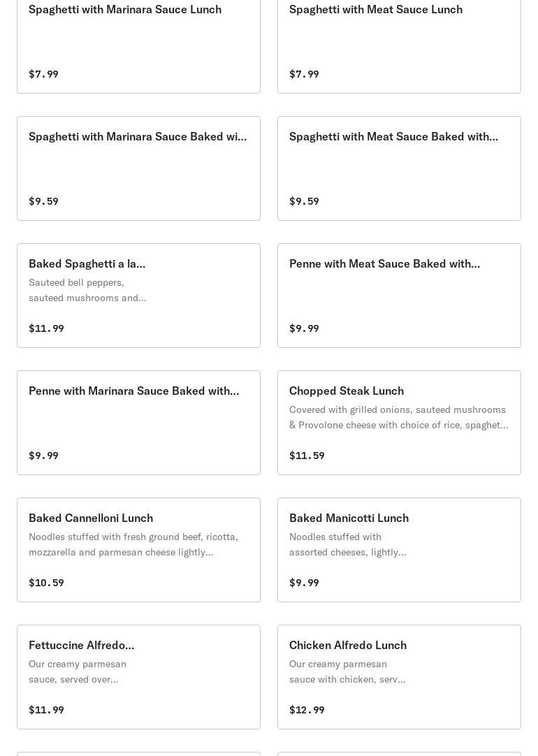
Task: Open the Baked Spaghetti a la item
Action: [x=87, y=264]
